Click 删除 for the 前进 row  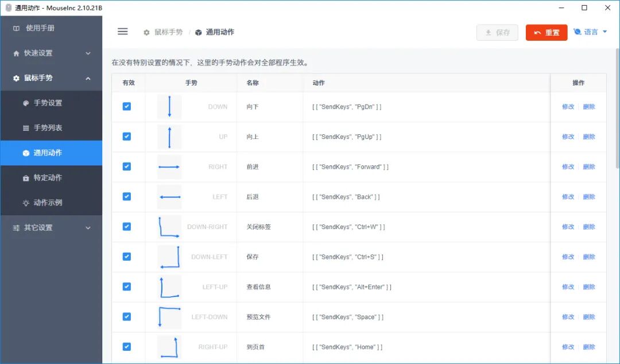[x=589, y=167]
